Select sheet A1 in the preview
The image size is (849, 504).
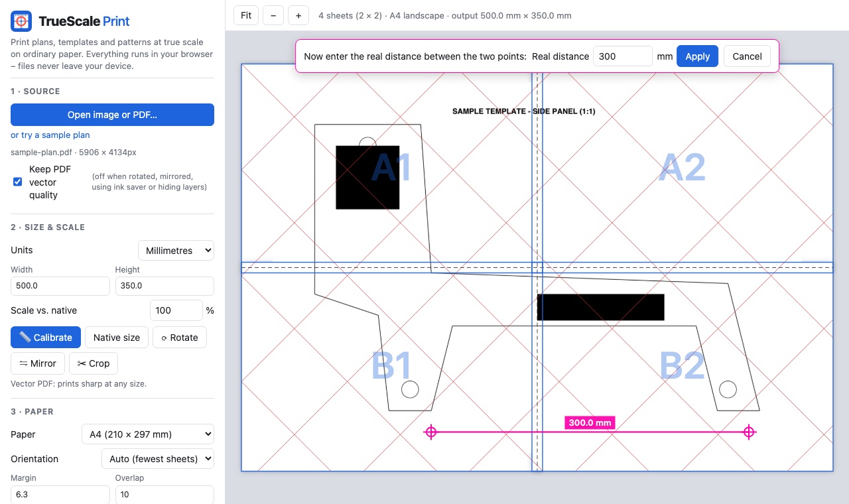(x=390, y=167)
